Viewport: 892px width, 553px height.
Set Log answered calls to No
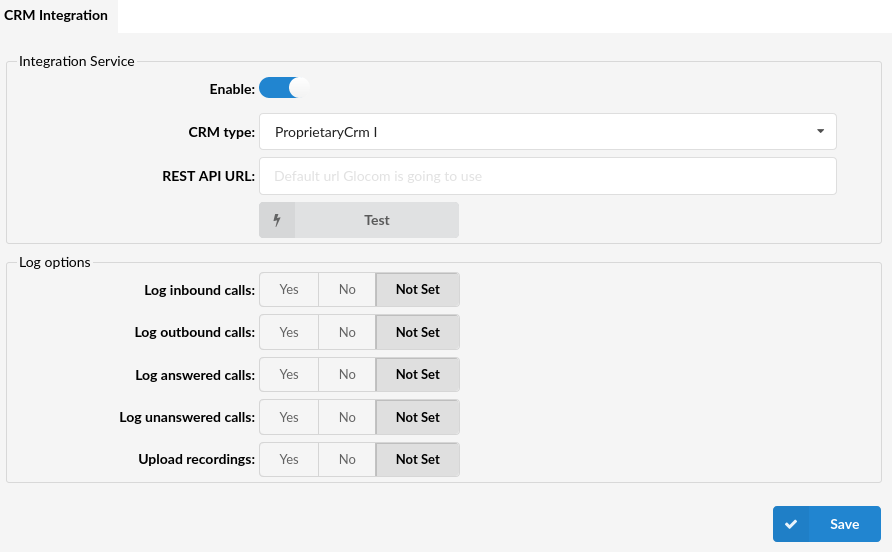[347, 374]
